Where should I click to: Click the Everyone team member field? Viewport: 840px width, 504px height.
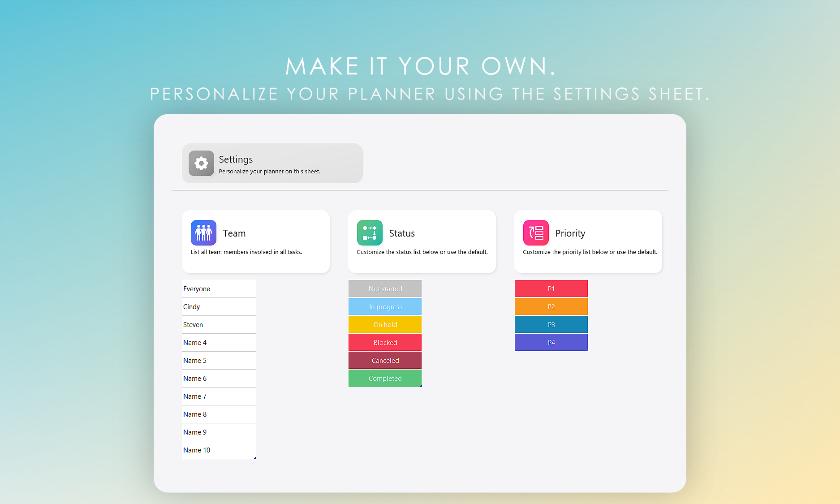219,289
